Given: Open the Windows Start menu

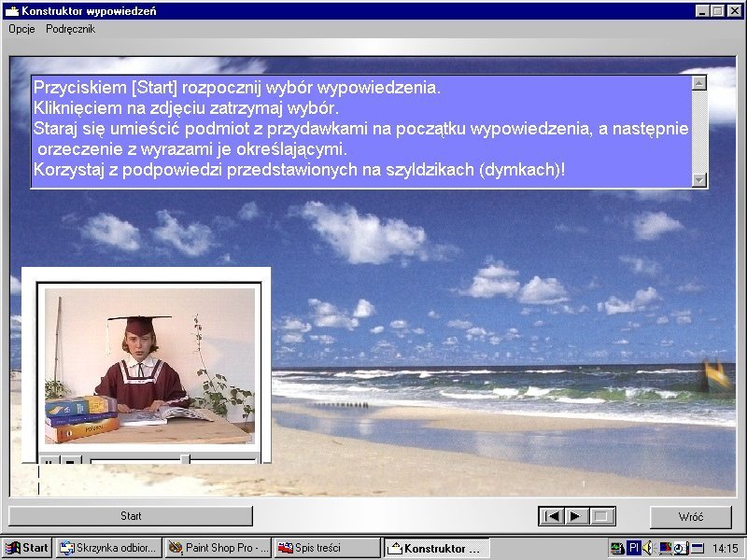Looking at the screenshot, I should point(27,548).
